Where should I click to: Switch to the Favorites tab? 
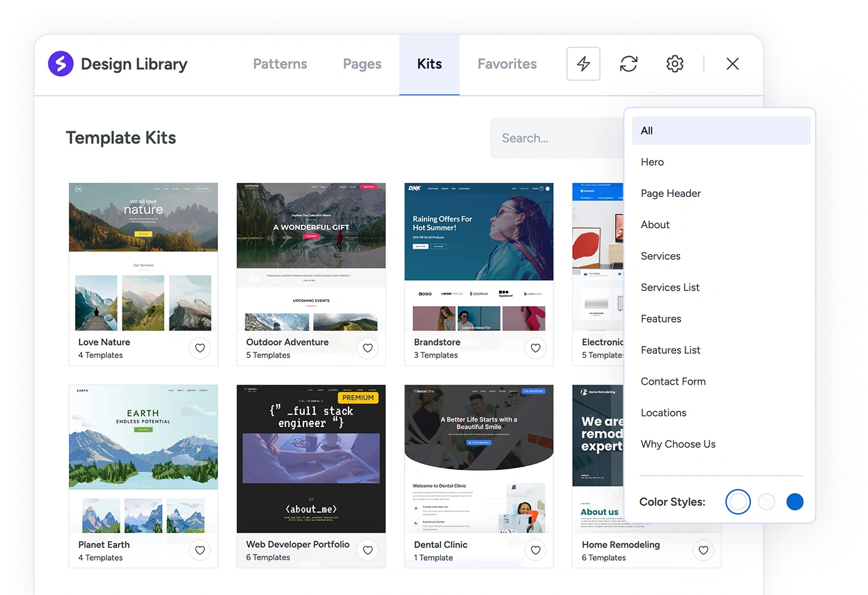(x=507, y=64)
